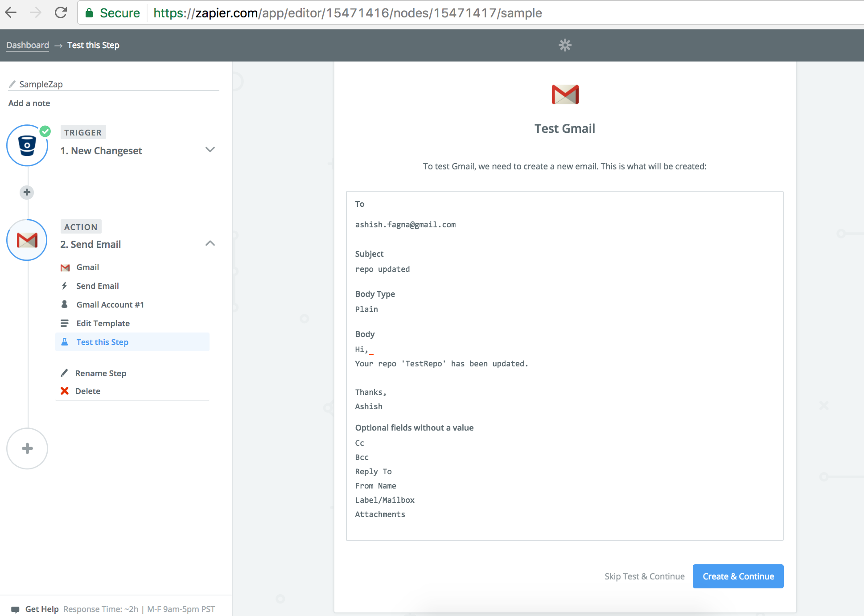Click the small Gmail icon in substep list
This screenshot has width=864, height=616.
point(65,267)
